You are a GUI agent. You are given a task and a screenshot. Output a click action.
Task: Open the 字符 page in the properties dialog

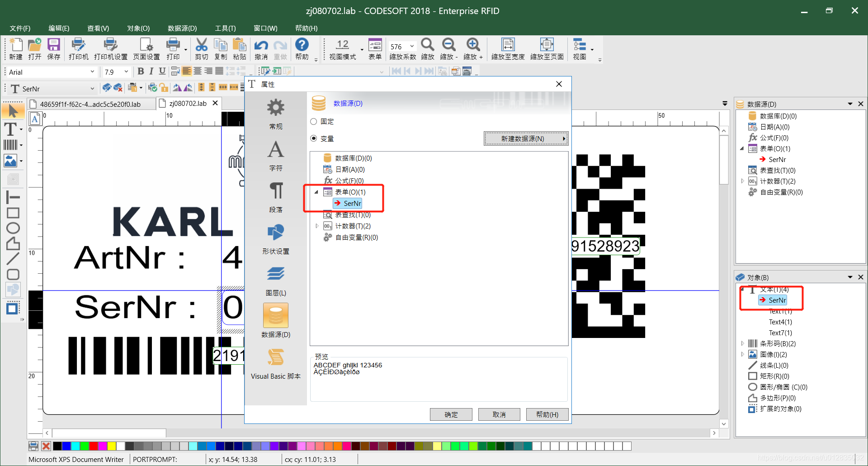tap(276, 154)
